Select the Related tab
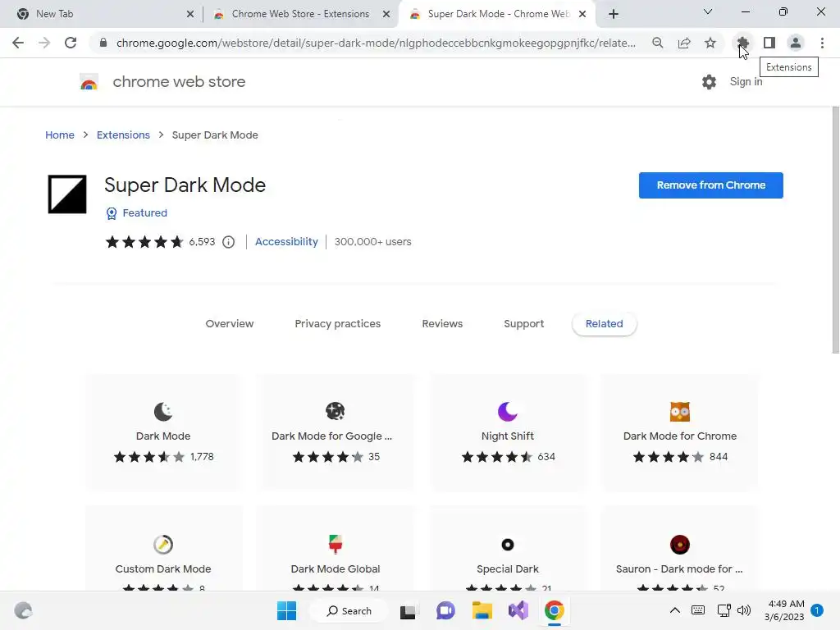Image resolution: width=840 pixels, height=630 pixels. pos(605,323)
